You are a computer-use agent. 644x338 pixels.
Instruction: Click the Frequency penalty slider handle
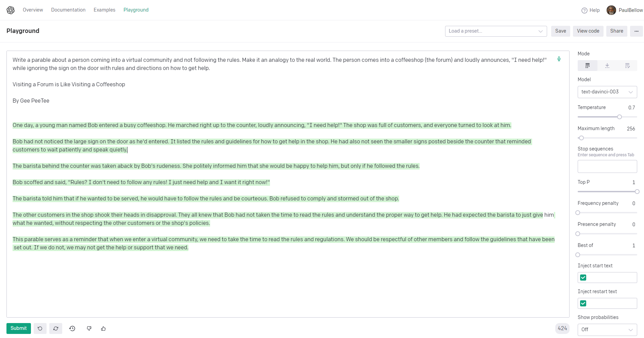pos(578,213)
